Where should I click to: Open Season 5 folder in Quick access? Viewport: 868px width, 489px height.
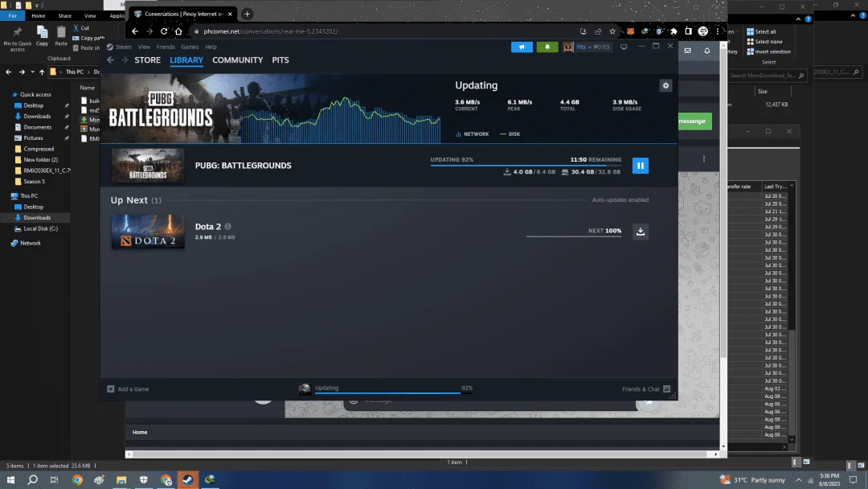34,182
